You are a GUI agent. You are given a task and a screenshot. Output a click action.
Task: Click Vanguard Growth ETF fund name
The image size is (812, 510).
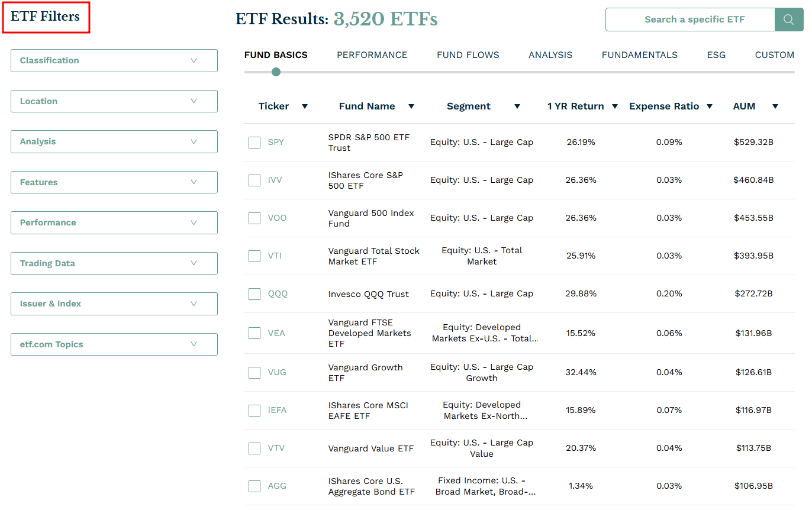click(366, 373)
